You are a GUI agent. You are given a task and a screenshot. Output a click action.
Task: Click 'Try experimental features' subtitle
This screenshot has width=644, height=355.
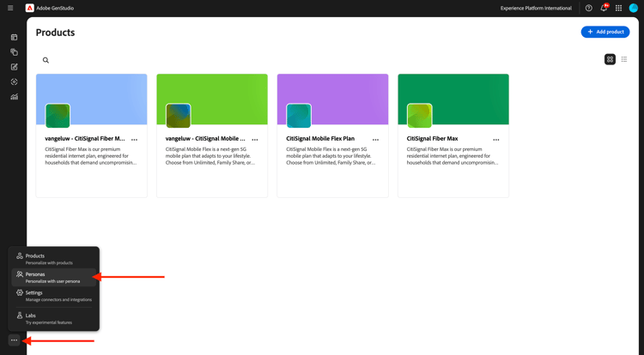click(48, 322)
